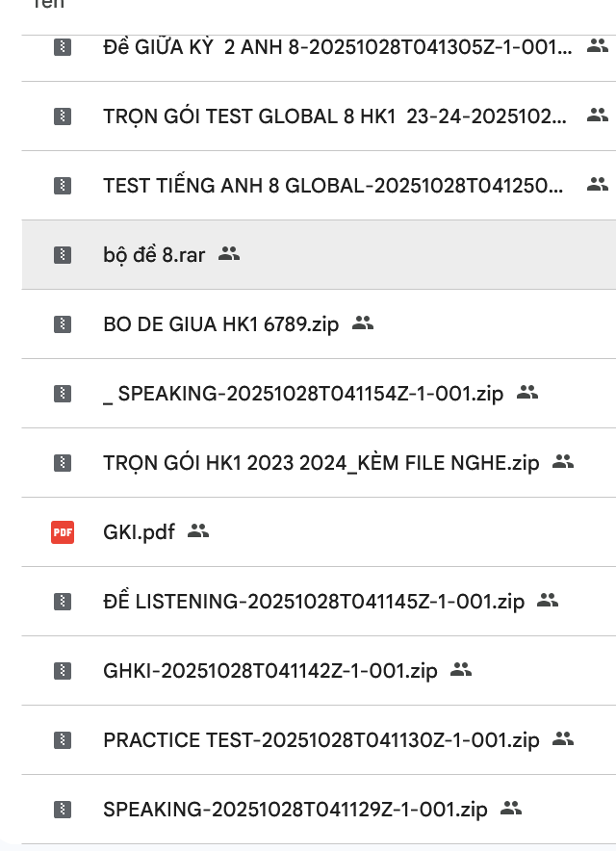Select the GHKI zip file name
This screenshot has width=616, height=851.
[269, 671]
